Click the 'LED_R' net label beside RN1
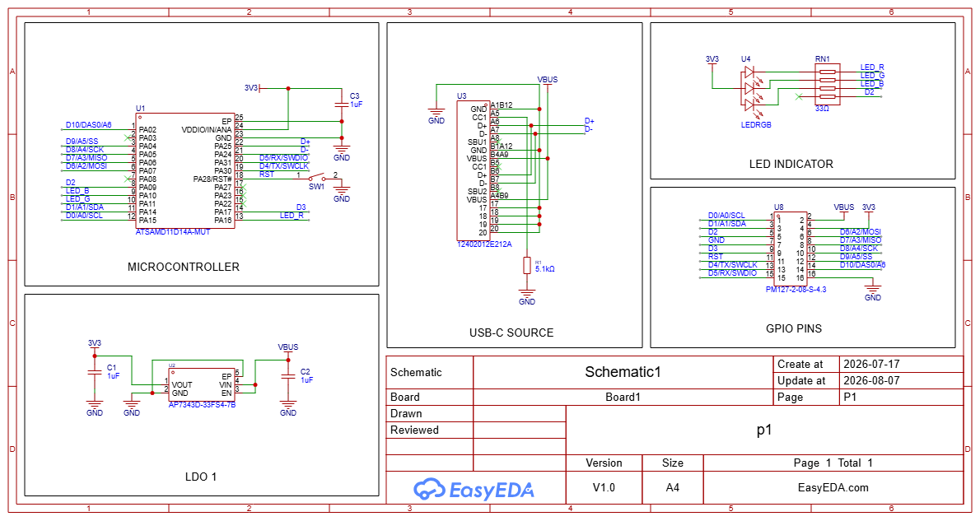 point(872,67)
